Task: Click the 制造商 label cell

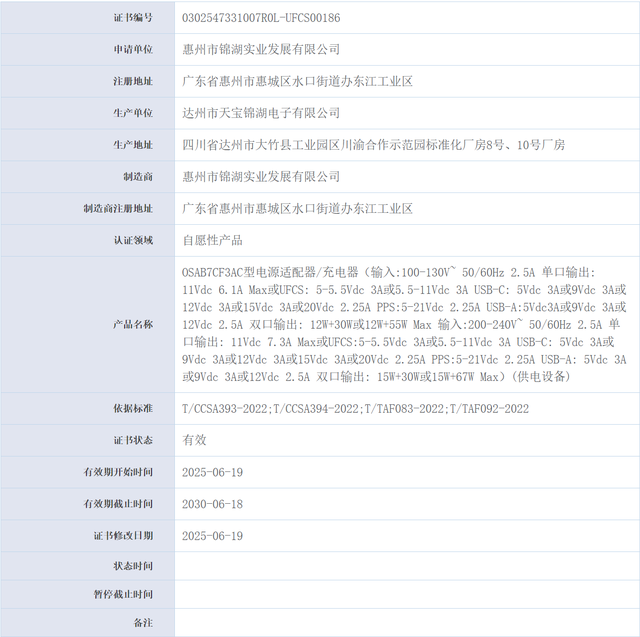Action: point(87,177)
